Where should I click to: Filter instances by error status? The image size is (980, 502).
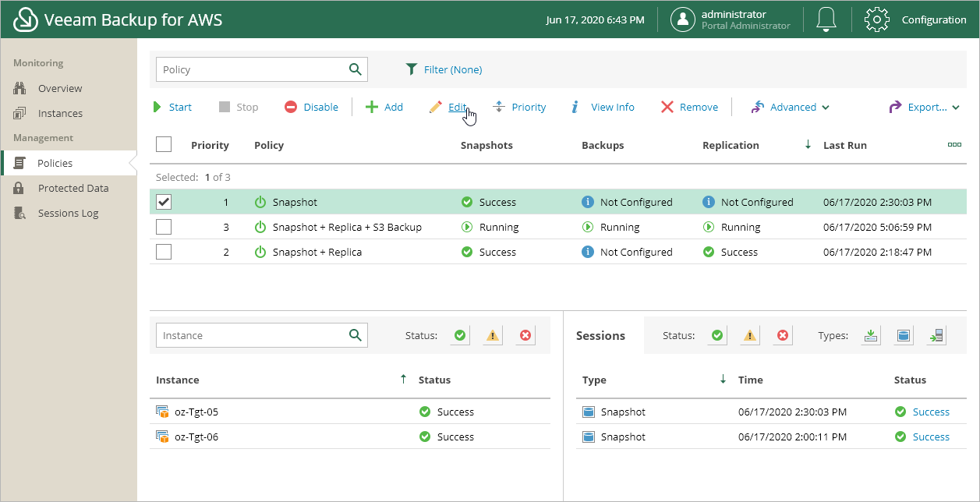525,335
